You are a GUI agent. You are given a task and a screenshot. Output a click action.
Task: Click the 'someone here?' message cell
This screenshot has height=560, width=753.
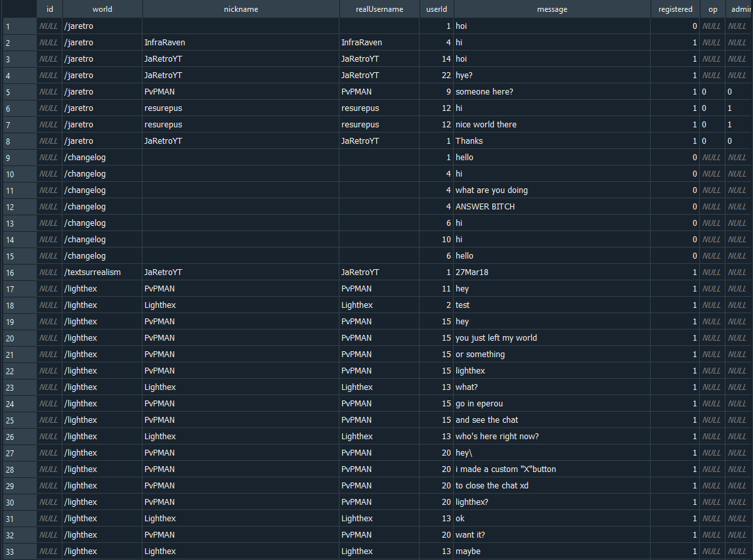pyautogui.click(x=484, y=92)
